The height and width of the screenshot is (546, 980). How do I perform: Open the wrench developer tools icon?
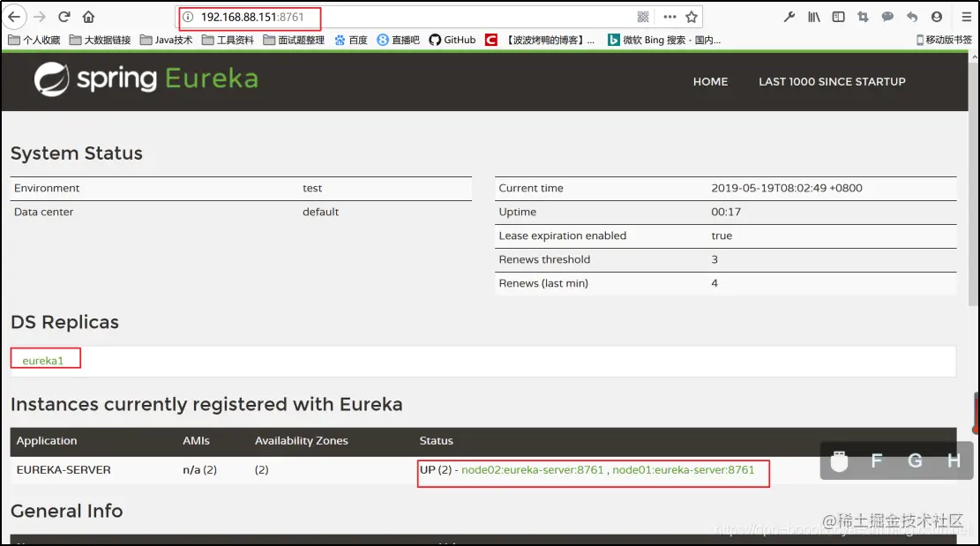coord(789,17)
